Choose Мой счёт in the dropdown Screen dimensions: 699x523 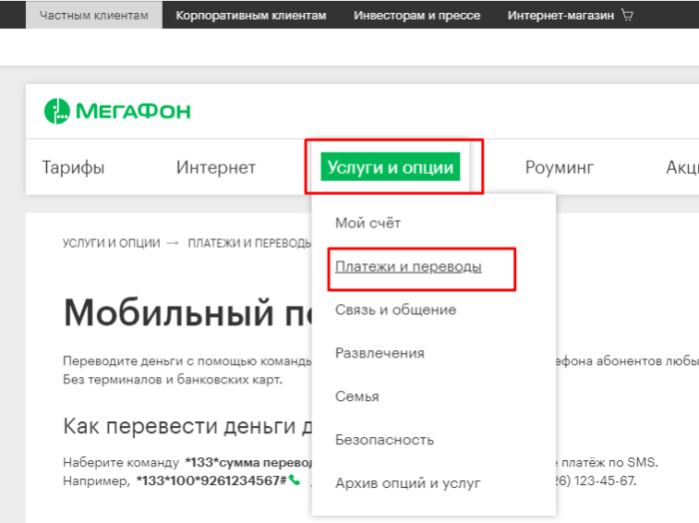368,222
